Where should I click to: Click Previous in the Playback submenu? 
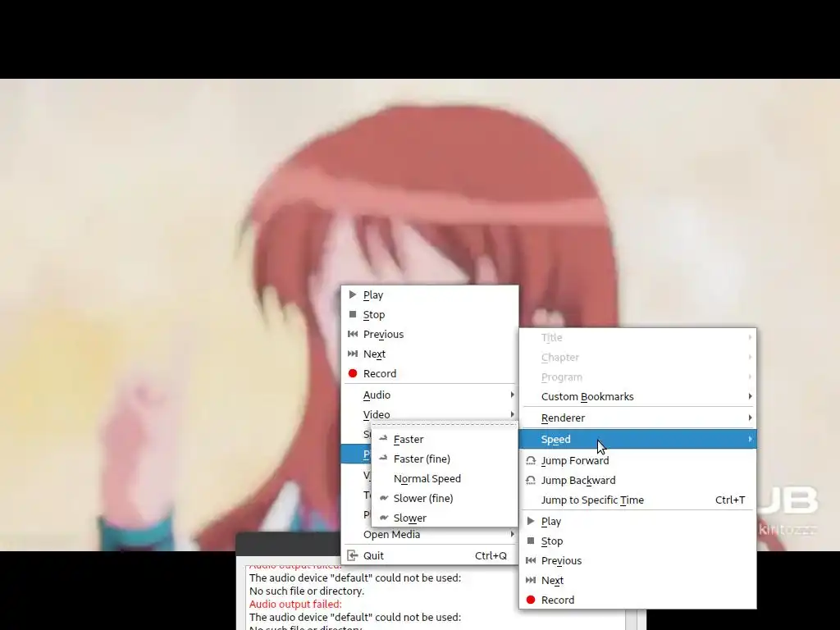[637, 561]
